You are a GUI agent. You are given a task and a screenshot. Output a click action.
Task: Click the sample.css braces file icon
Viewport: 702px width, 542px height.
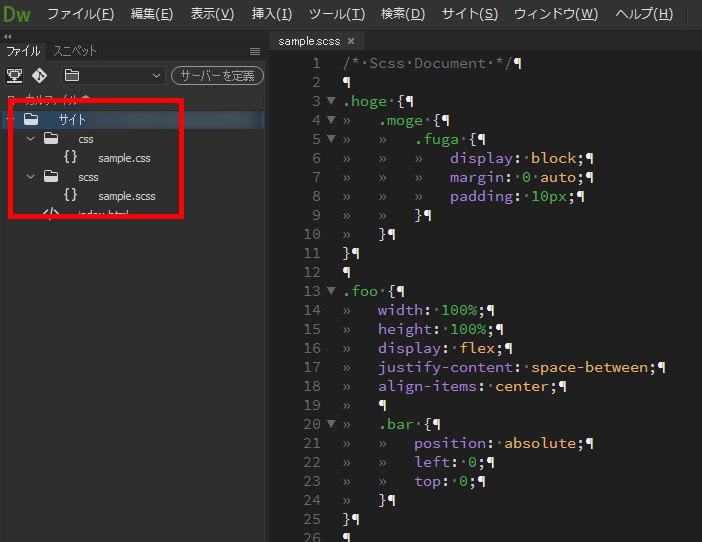point(70,157)
